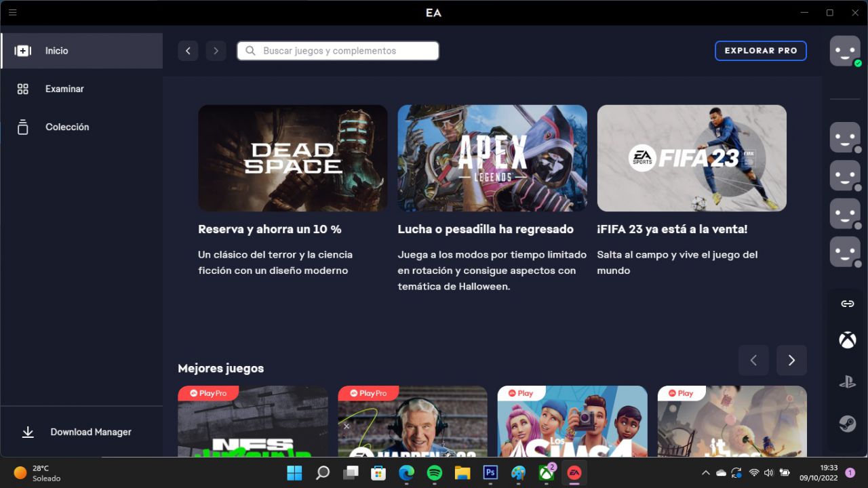Connect your Steam account
The width and height of the screenshot is (868, 488).
[x=846, y=424]
